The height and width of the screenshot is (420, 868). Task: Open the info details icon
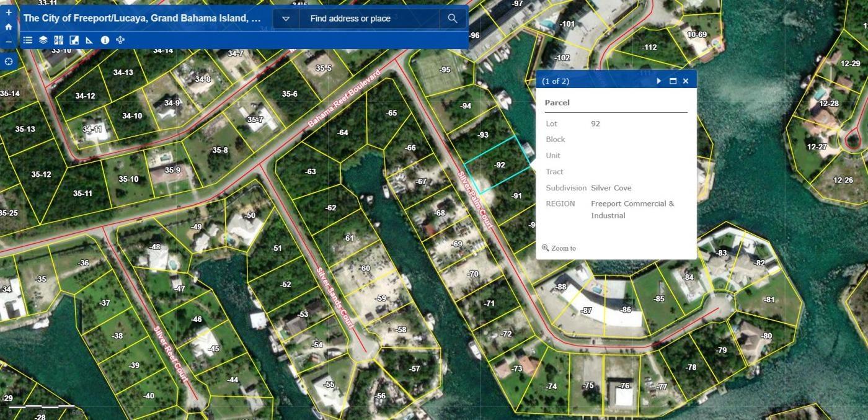(105, 40)
